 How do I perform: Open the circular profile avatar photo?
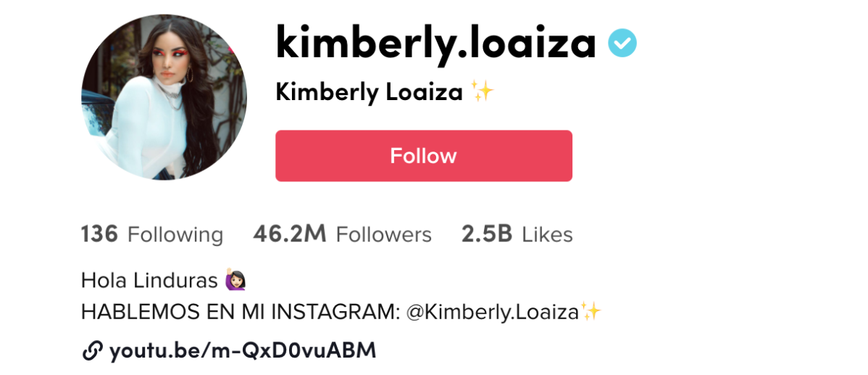164,97
